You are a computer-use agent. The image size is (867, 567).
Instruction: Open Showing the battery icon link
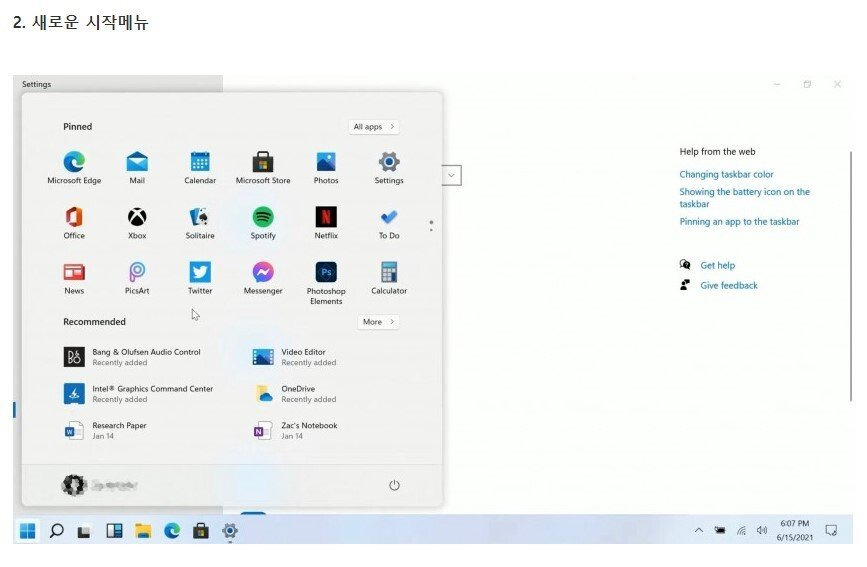[x=744, y=197]
